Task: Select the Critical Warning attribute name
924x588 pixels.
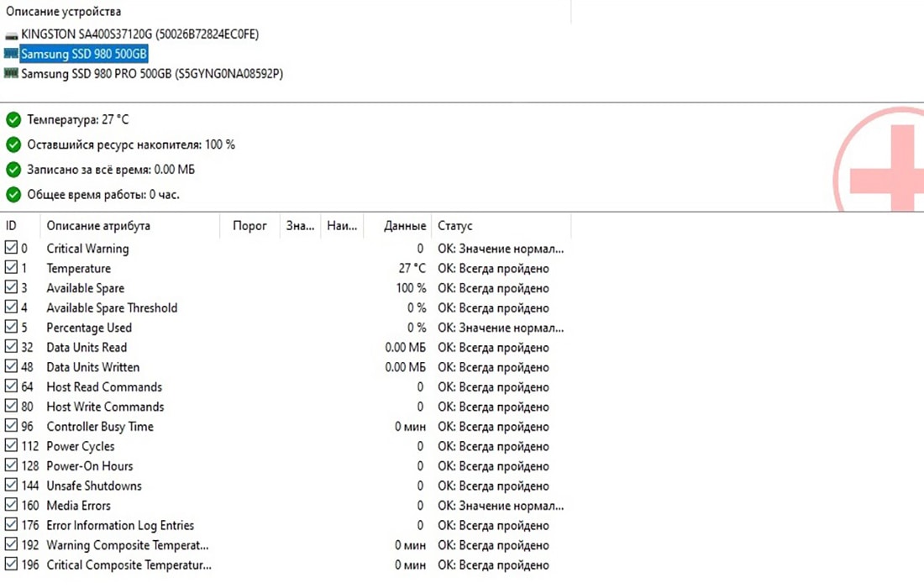Action: [x=88, y=249]
